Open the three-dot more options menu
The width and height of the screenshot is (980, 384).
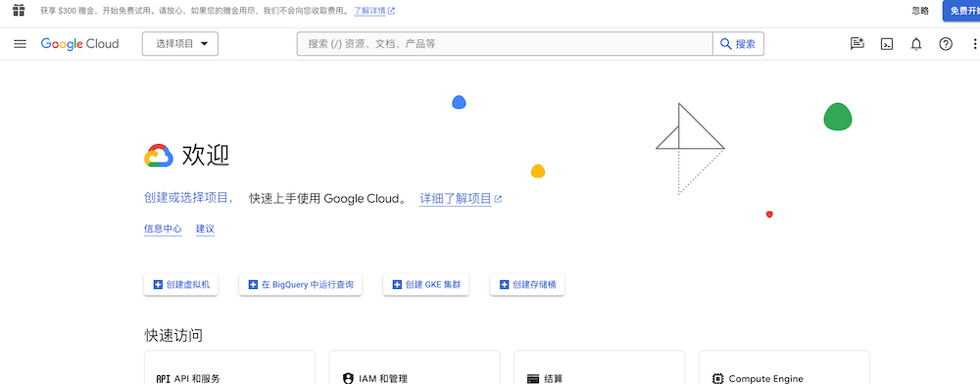[x=975, y=44]
